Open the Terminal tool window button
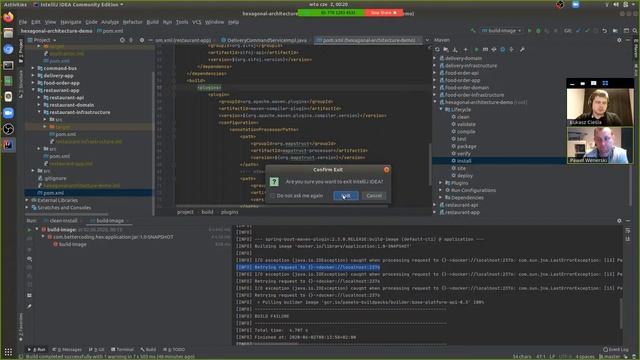The width and height of the screenshot is (640, 360). click(x=122, y=349)
